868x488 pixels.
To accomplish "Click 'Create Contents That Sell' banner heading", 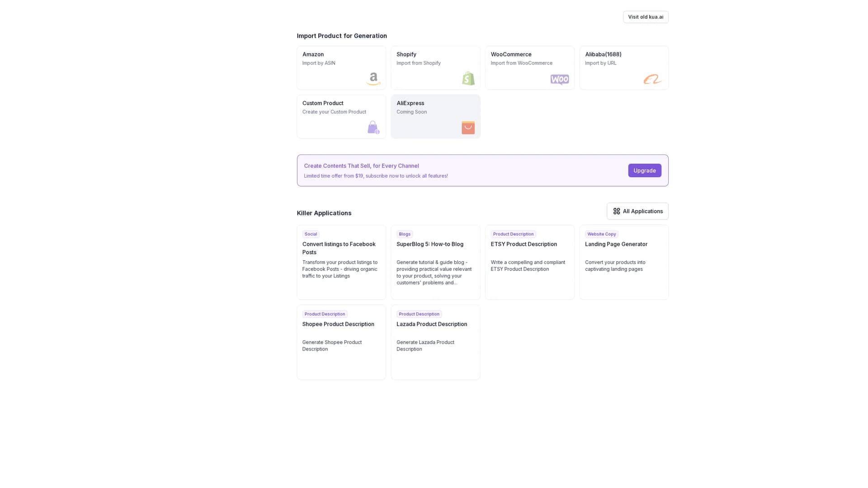I will tap(361, 166).
